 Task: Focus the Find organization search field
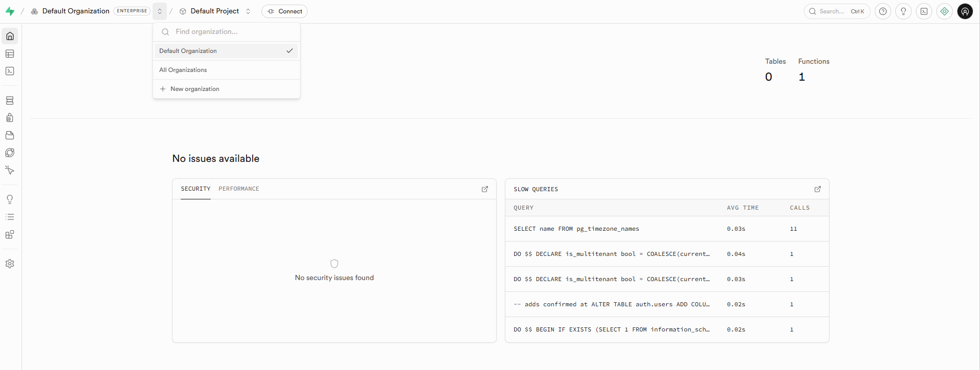pos(227,32)
